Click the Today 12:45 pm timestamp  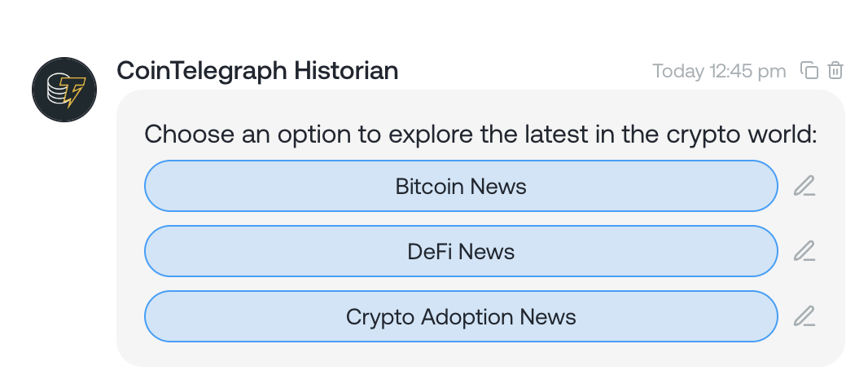[719, 72]
